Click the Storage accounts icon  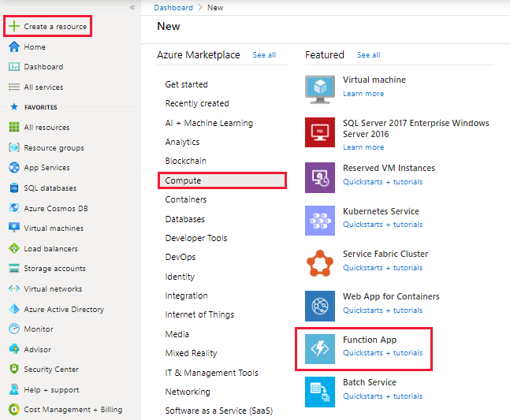tap(14, 268)
